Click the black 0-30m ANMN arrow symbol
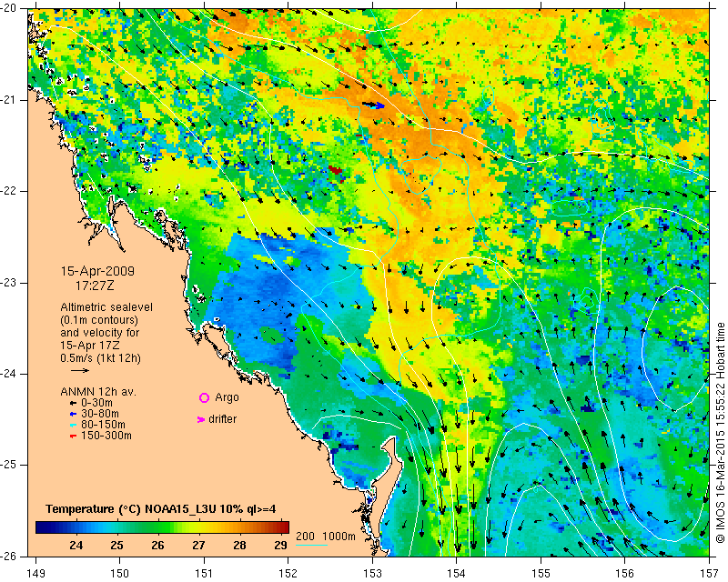The height and width of the screenshot is (582, 728). (73, 403)
